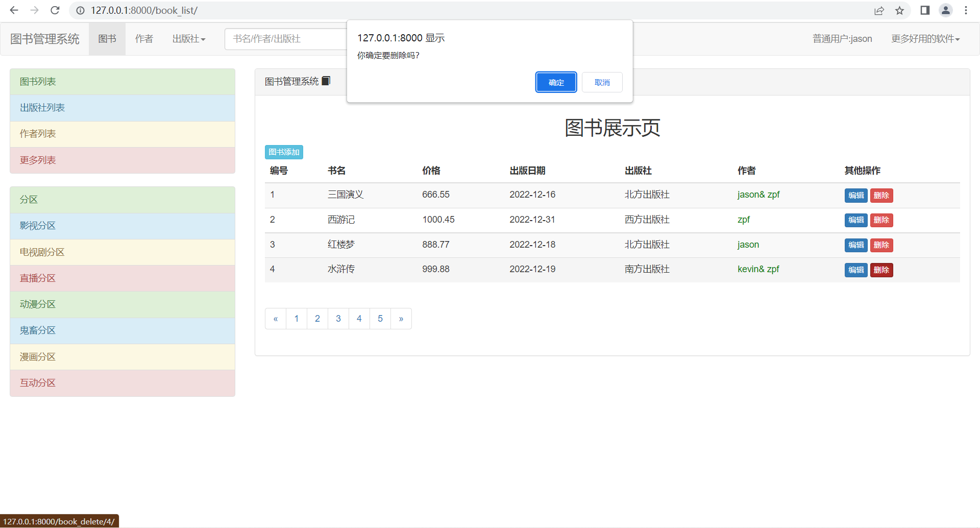
Task: Reload the page with the refresh icon
Action: tap(55, 10)
